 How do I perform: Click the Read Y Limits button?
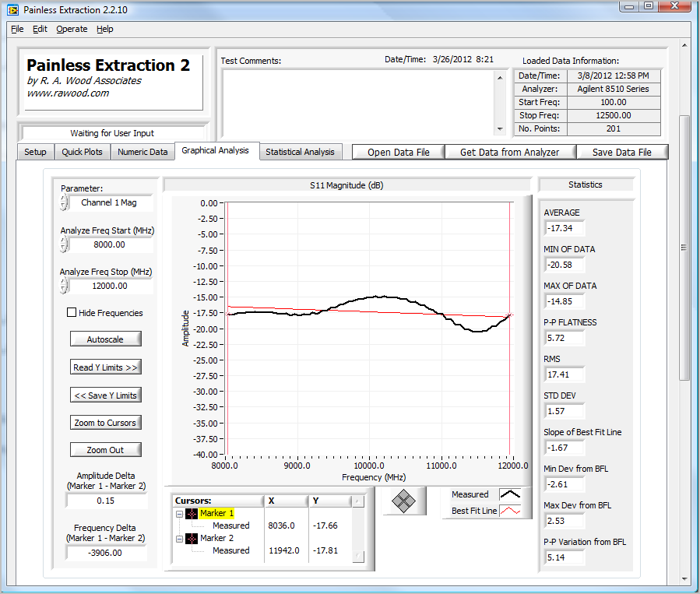pyautogui.click(x=105, y=367)
